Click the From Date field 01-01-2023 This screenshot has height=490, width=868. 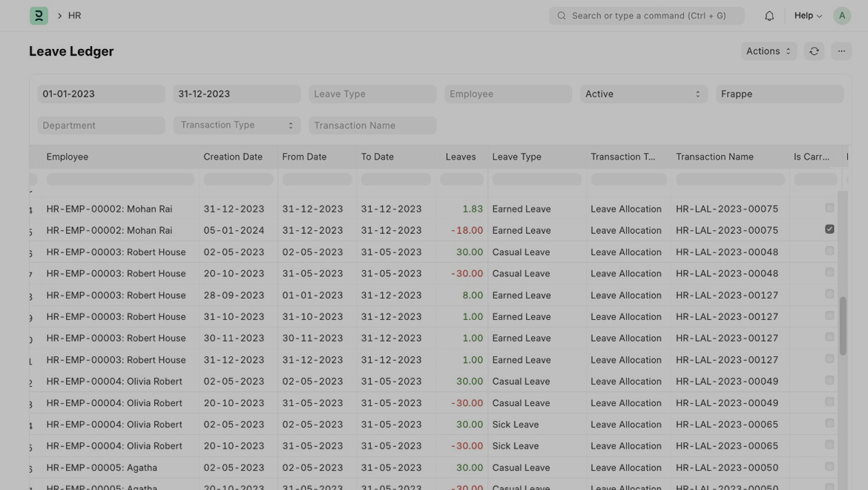(x=101, y=94)
